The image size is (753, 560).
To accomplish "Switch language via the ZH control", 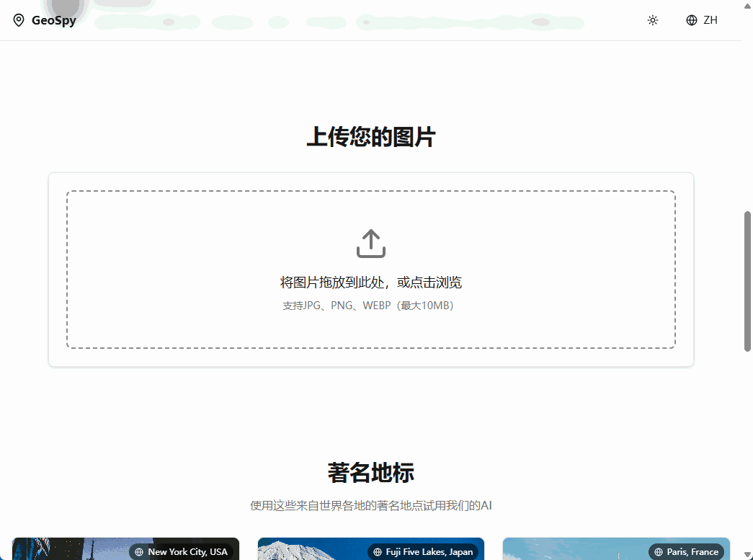I will [x=700, y=20].
